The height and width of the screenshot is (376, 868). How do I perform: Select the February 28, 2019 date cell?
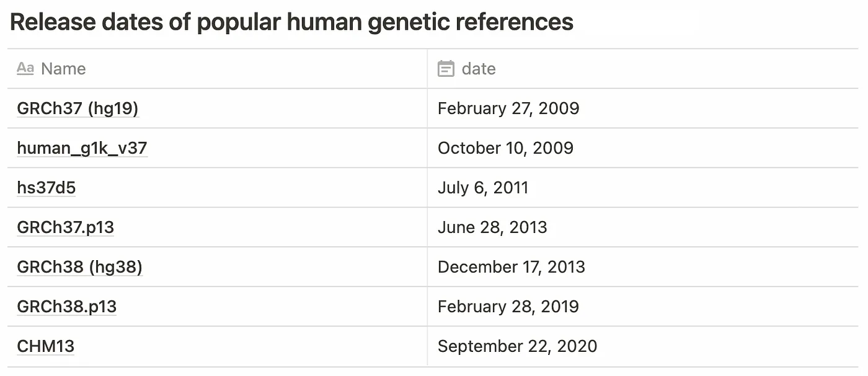click(x=642, y=307)
